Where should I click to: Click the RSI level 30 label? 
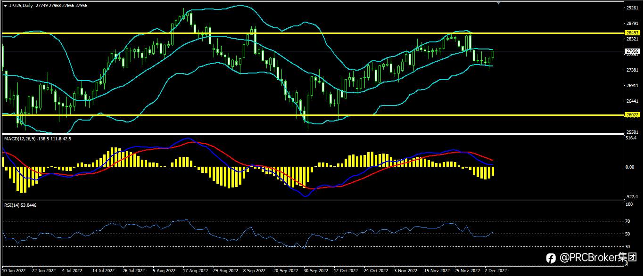628,246
